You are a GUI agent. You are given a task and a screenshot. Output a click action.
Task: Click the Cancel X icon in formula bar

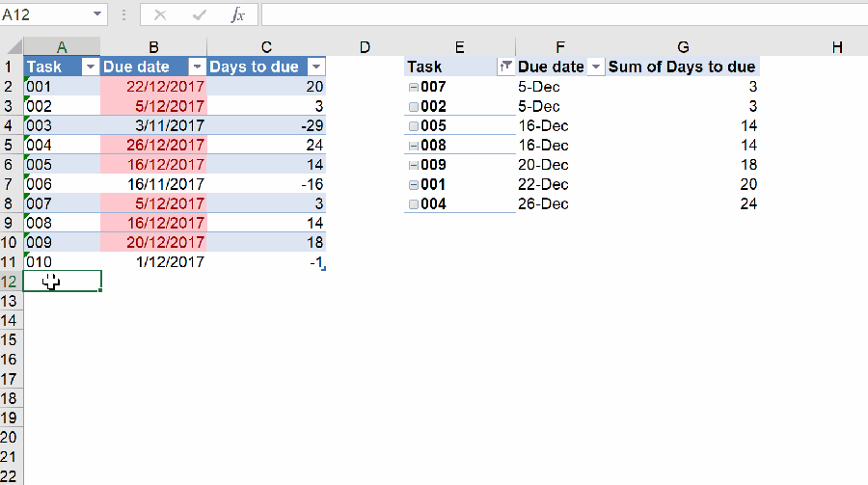[161, 15]
